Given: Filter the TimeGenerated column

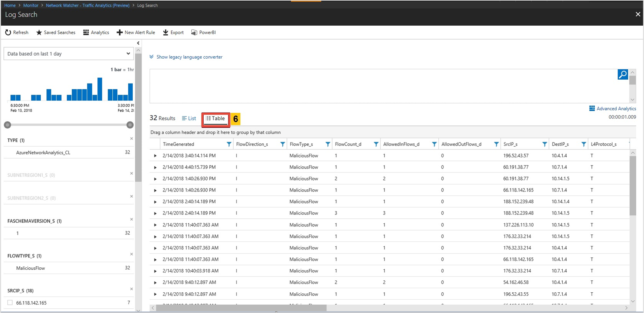Looking at the screenshot, I should pos(229,144).
